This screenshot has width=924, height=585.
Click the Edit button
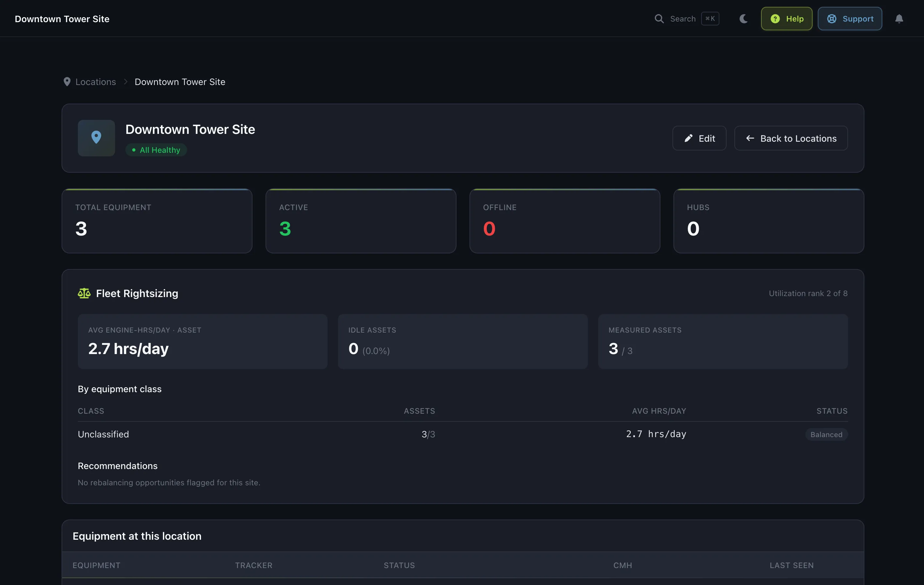point(699,138)
